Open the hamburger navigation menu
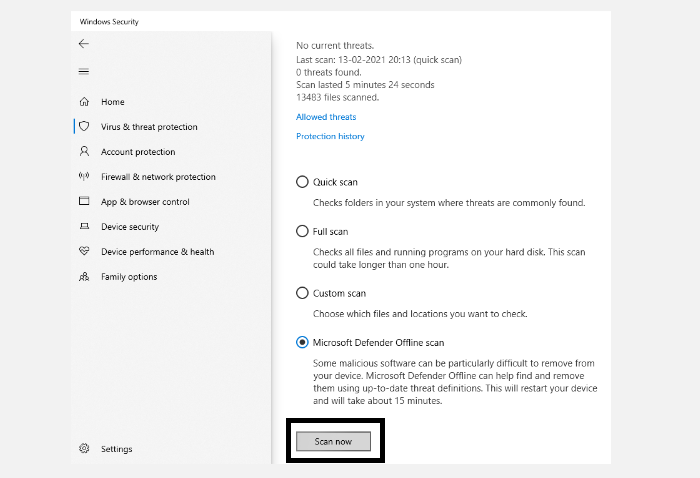 [x=83, y=71]
